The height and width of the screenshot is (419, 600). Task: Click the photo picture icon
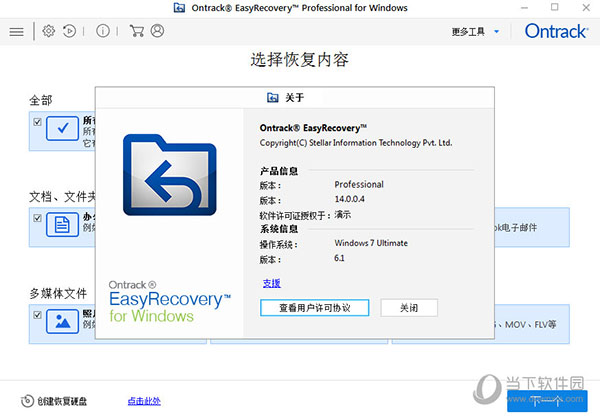62,321
